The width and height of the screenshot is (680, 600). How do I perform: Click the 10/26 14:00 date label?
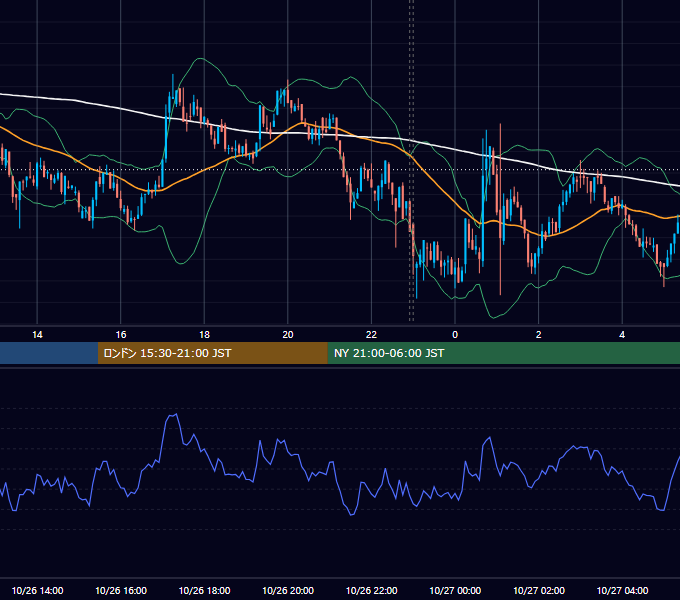click(x=37, y=590)
